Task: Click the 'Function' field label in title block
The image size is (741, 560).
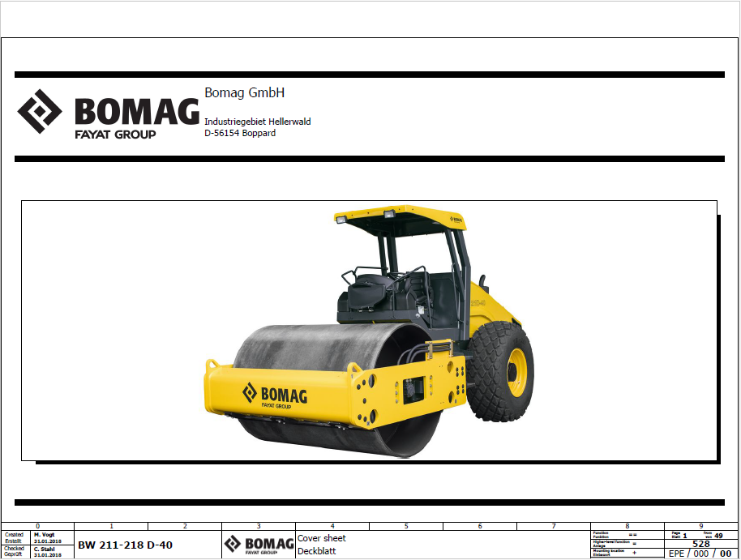Action: coord(601,535)
